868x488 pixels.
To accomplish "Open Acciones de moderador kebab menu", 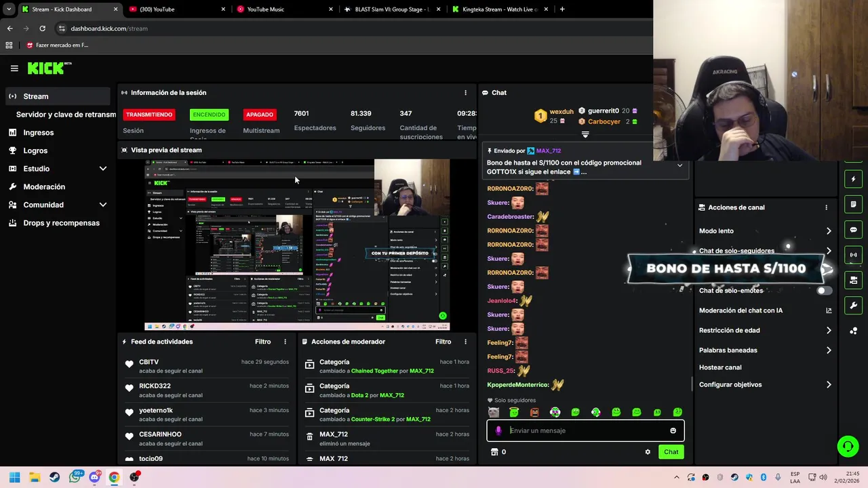I will pos(465,342).
